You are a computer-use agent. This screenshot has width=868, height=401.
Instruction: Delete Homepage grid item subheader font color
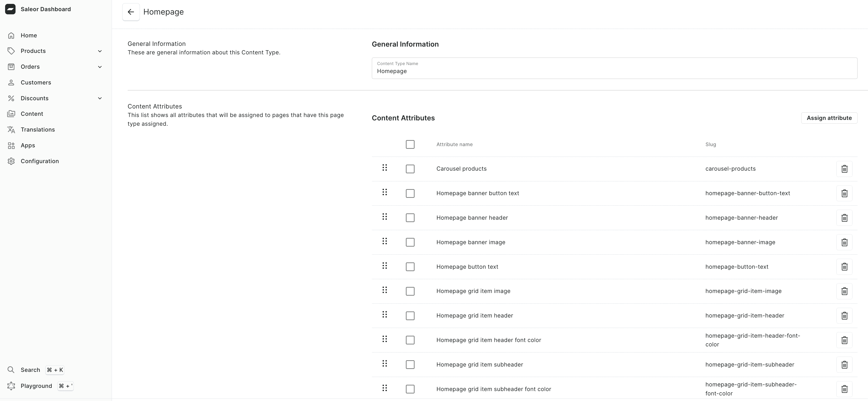click(x=844, y=389)
